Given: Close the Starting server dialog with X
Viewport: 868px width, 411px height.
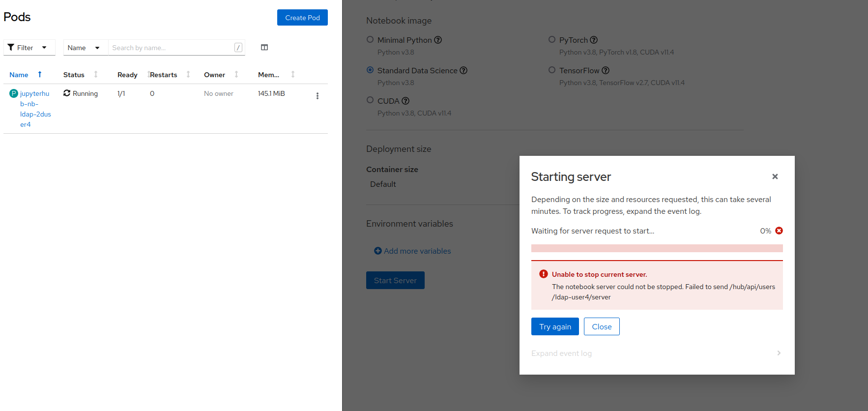Looking at the screenshot, I should coord(775,176).
